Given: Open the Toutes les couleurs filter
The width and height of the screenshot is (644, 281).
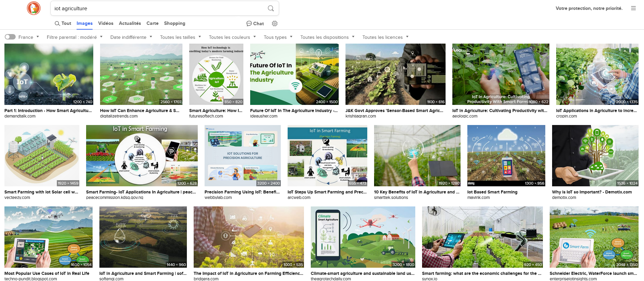Looking at the screenshot, I should click(232, 37).
